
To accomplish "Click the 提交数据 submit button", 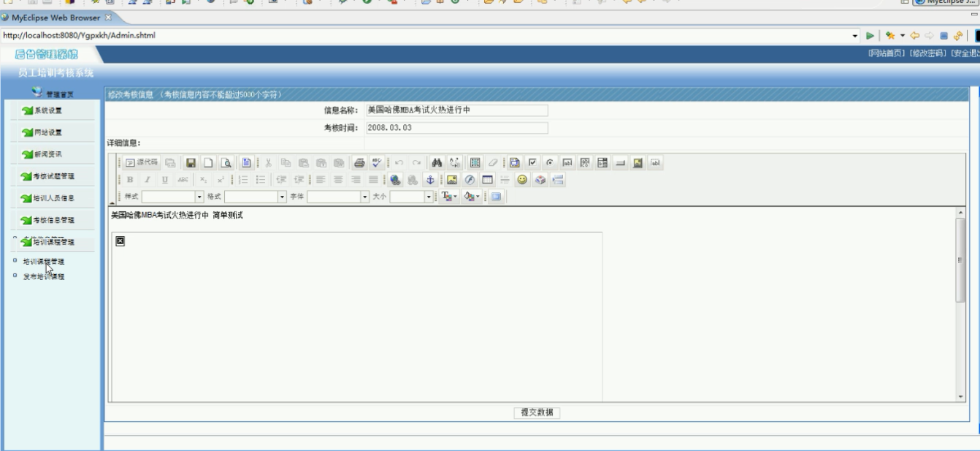I will pos(537,412).
